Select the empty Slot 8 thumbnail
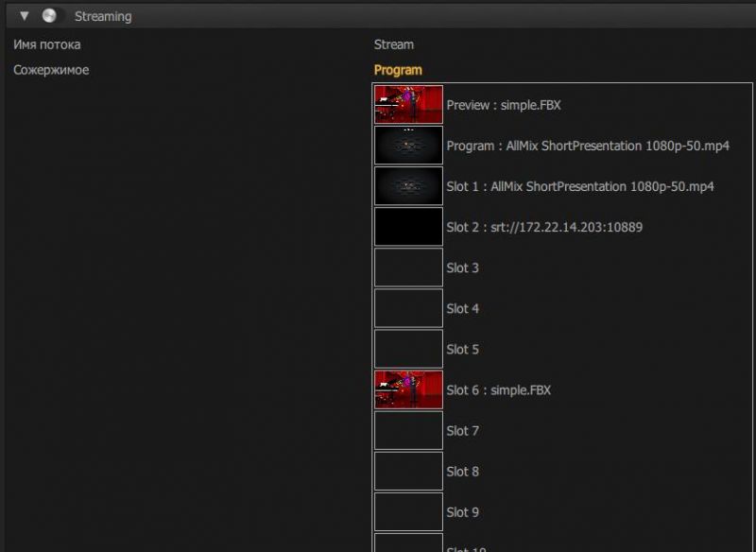This screenshot has width=756, height=552. [408, 471]
